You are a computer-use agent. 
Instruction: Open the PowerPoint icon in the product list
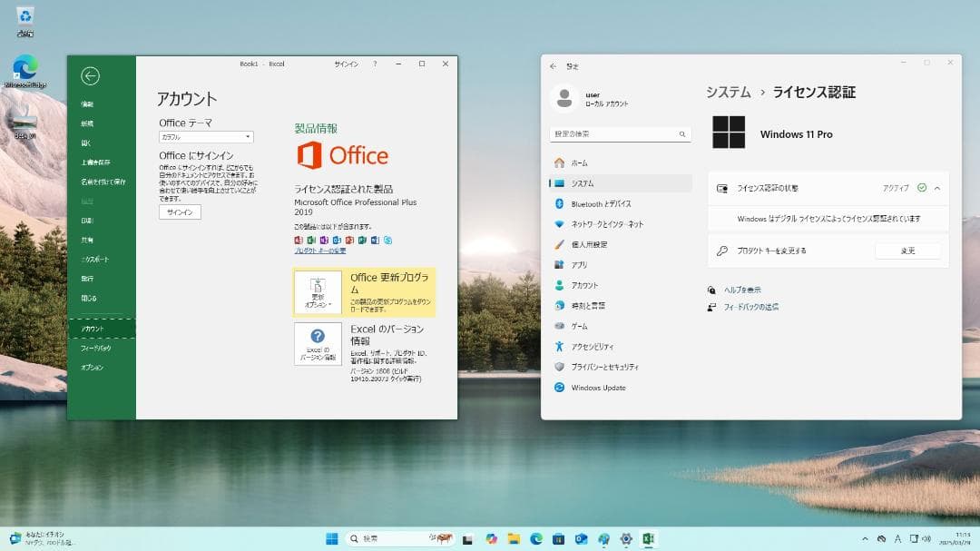(348, 240)
